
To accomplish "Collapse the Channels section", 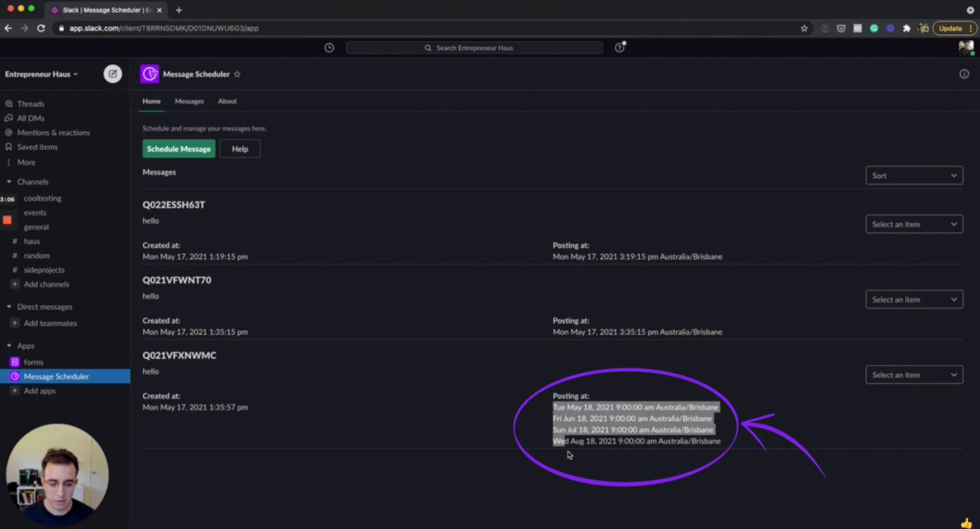I will coord(8,182).
